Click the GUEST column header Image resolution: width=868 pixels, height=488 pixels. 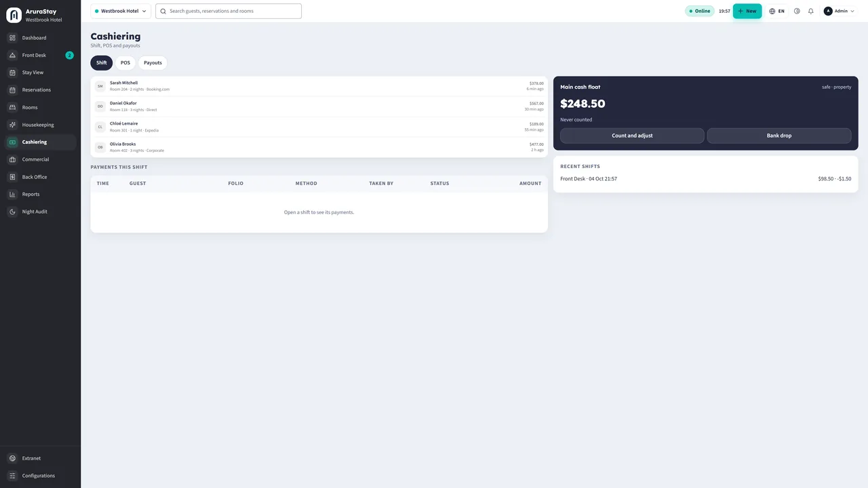coord(138,184)
